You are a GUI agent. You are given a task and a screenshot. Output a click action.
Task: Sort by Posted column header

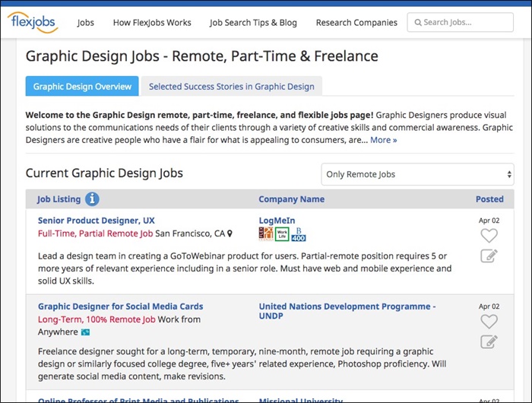point(489,199)
